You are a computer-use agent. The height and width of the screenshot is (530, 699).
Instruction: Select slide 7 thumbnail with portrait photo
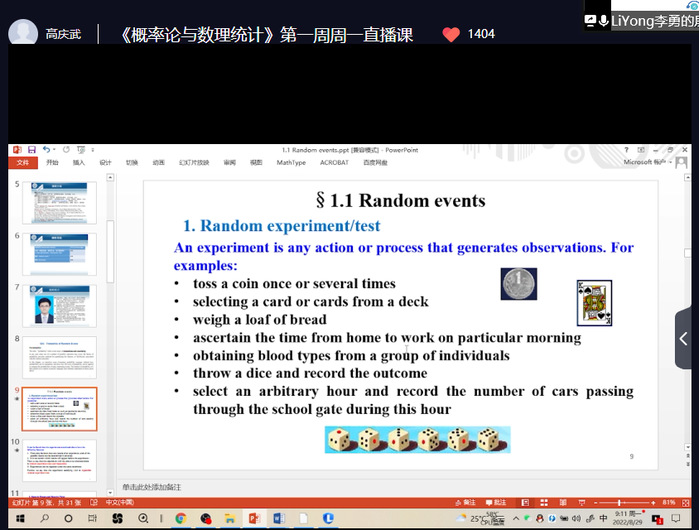tap(67, 304)
